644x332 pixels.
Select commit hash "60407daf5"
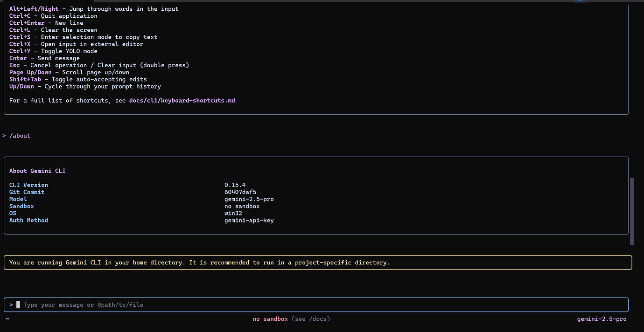tap(240, 192)
